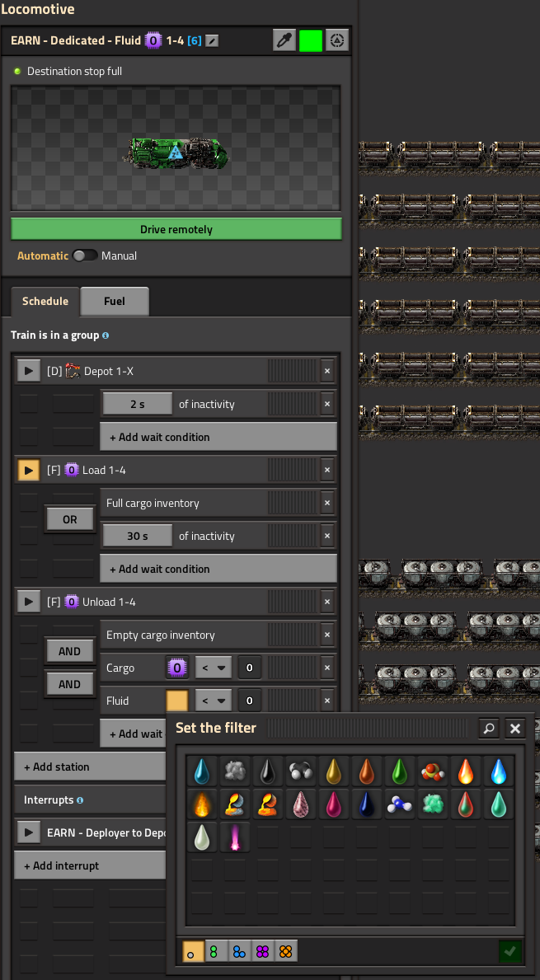Select the pink speckled Holmium solution drop
This screenshot has height=980, width=540.
[x=300, y=804]
